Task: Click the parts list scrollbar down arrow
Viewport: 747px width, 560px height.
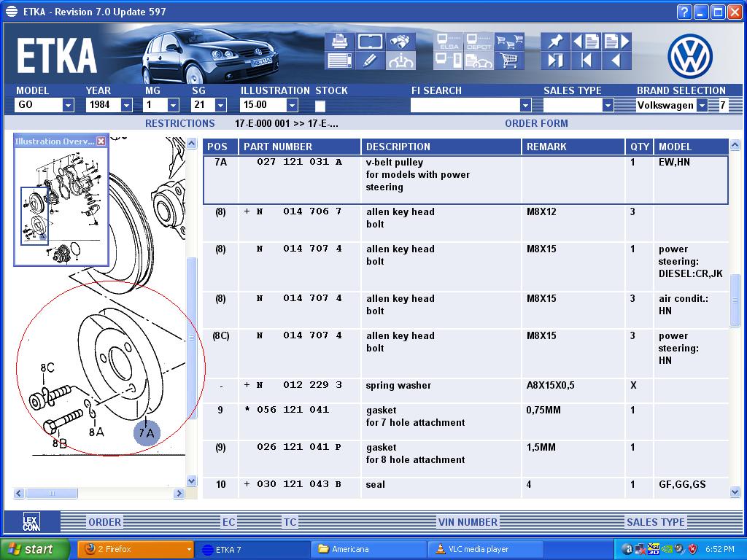Action: click(x=735, y=492)
